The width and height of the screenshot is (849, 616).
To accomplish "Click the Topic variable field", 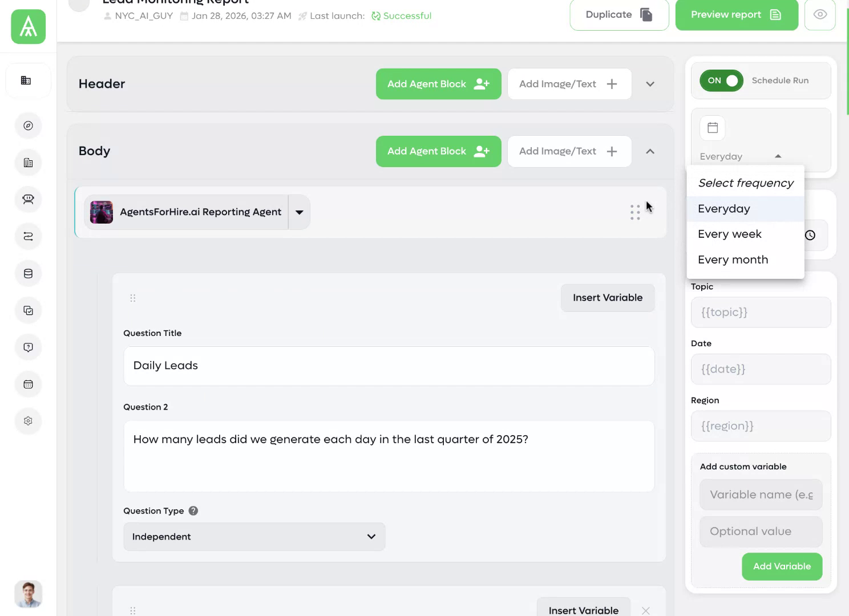I will click(761, 312).
